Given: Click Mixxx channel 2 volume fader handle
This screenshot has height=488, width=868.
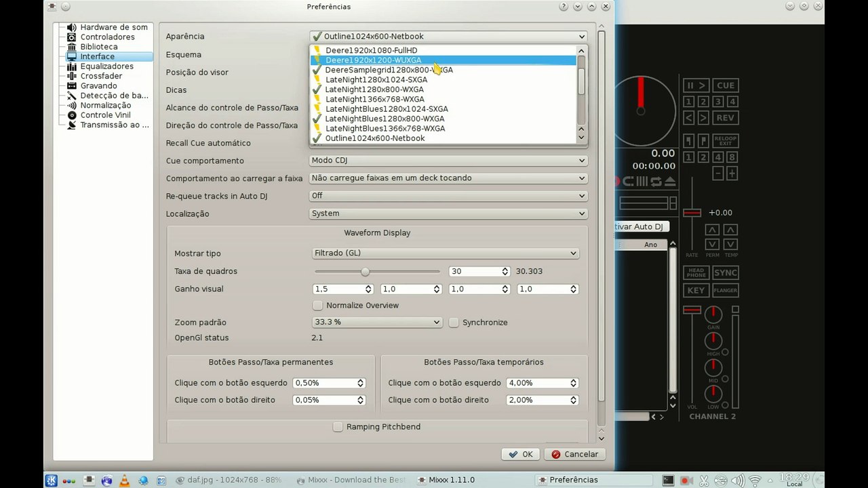Looking at the screenshot, I should pyautogui.click(x=692, y=310).
